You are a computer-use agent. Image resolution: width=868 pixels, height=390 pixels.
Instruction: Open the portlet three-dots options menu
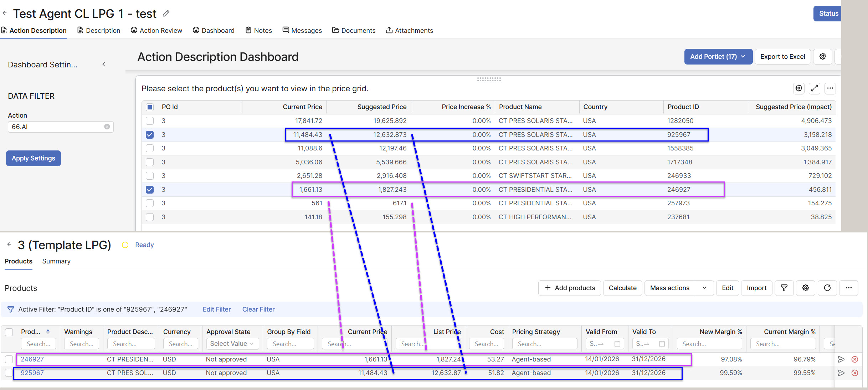coord(830,88)
